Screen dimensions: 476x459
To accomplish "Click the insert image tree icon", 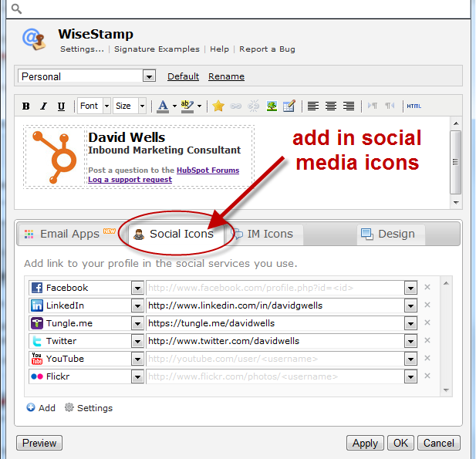I will click(272, 106).
